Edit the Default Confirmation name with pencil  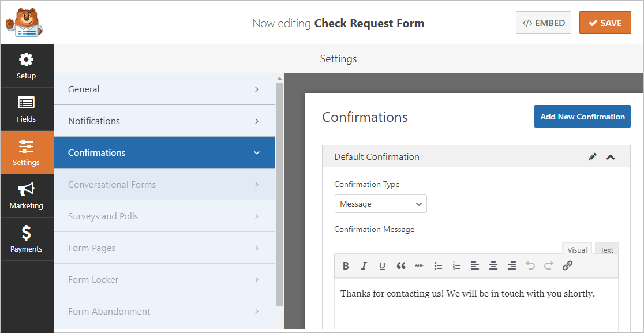592,156
